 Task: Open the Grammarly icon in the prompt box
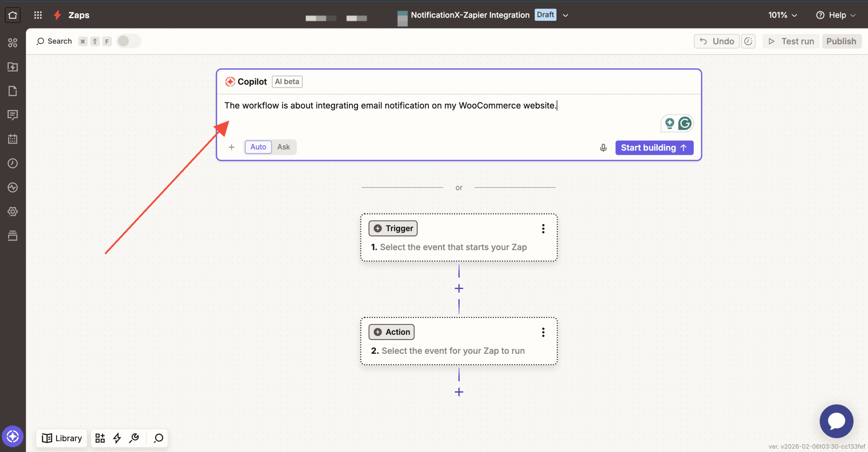(x=685, y=123)
